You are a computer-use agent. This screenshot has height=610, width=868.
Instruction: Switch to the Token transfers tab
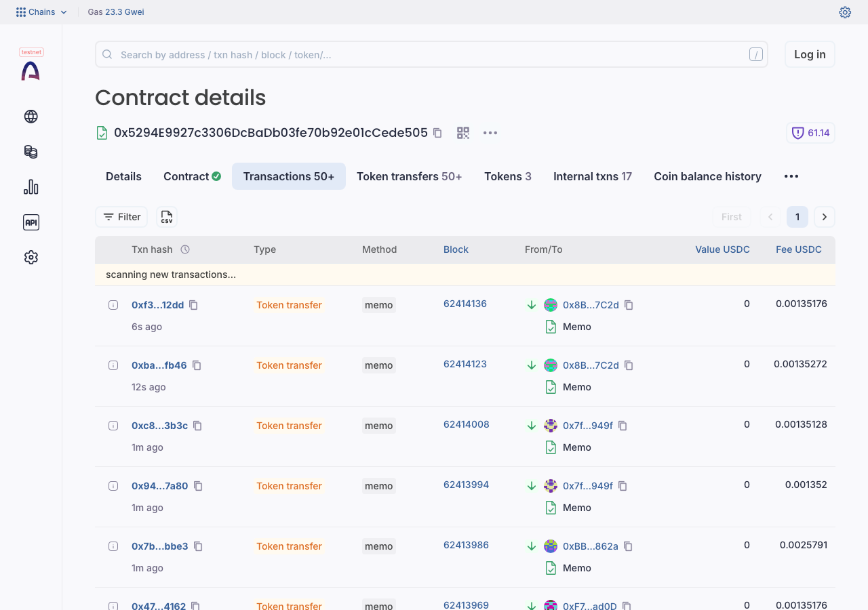point(410,176)
